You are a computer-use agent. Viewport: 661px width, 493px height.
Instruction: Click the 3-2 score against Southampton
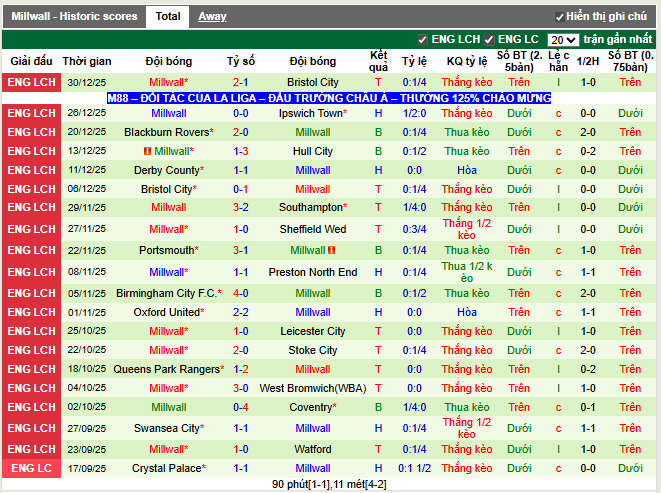coord(241,207)
